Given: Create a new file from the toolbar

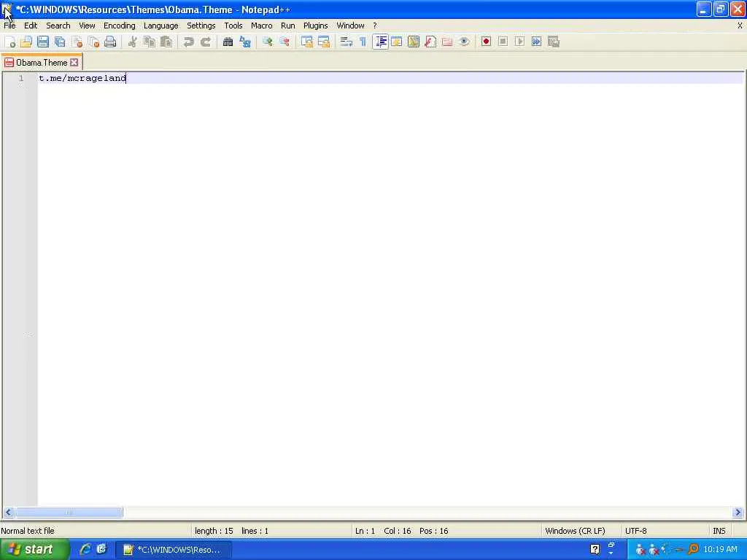Looking at the screenshot, I should tap(10, 42).
